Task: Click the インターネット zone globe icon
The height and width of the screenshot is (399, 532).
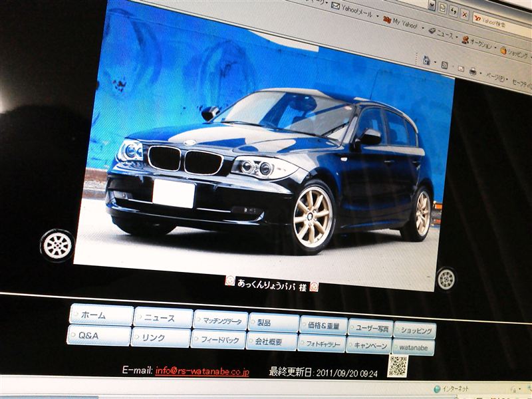Action: [x=437, y=389]
